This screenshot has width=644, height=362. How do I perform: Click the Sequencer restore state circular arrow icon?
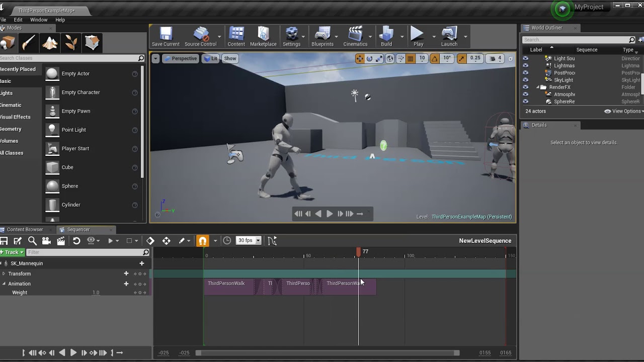pos(76,241)
